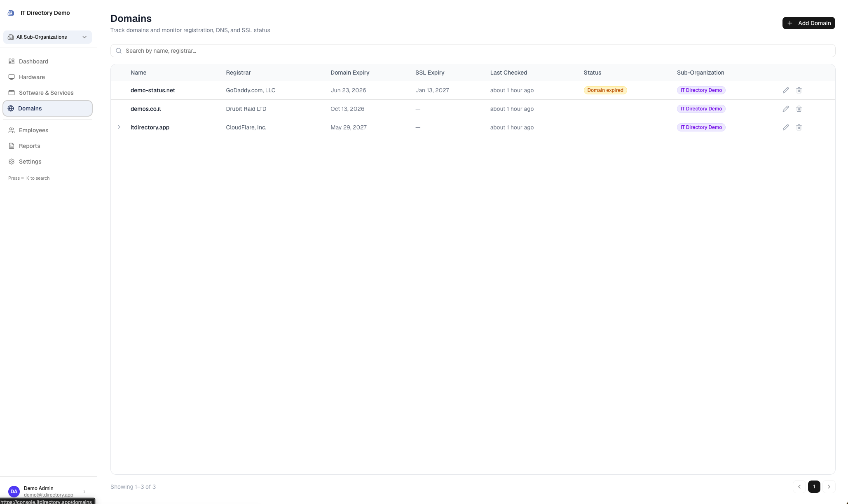Click the Domain expired status badge
The height and width of the screenshot is (504, 848).
pos(605,90)
